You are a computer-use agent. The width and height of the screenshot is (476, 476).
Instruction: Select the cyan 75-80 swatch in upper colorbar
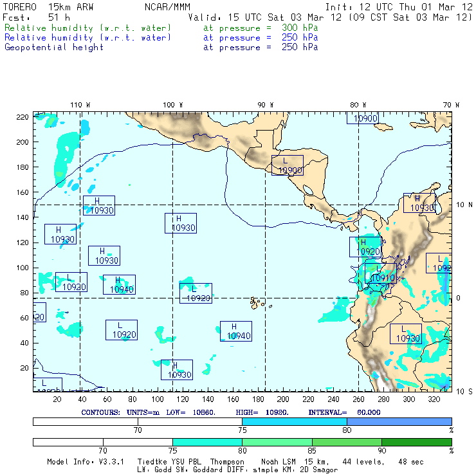294,421
